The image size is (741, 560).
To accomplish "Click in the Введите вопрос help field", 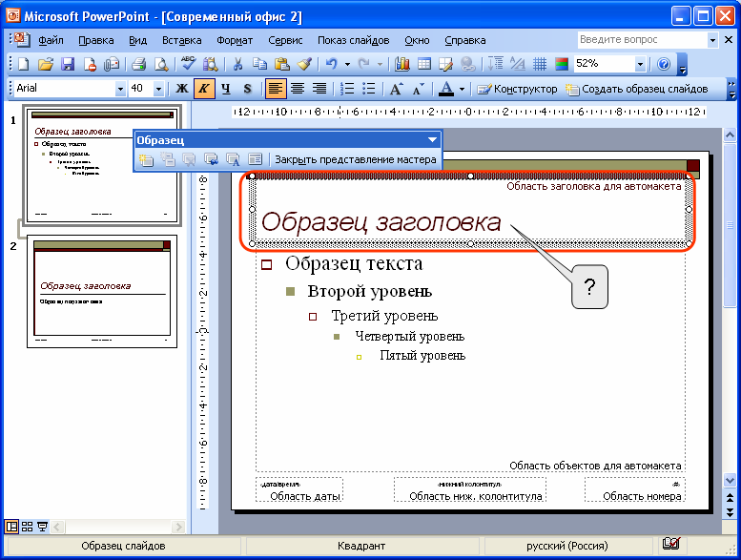I will pyautogui.click(x=642, y=40).
